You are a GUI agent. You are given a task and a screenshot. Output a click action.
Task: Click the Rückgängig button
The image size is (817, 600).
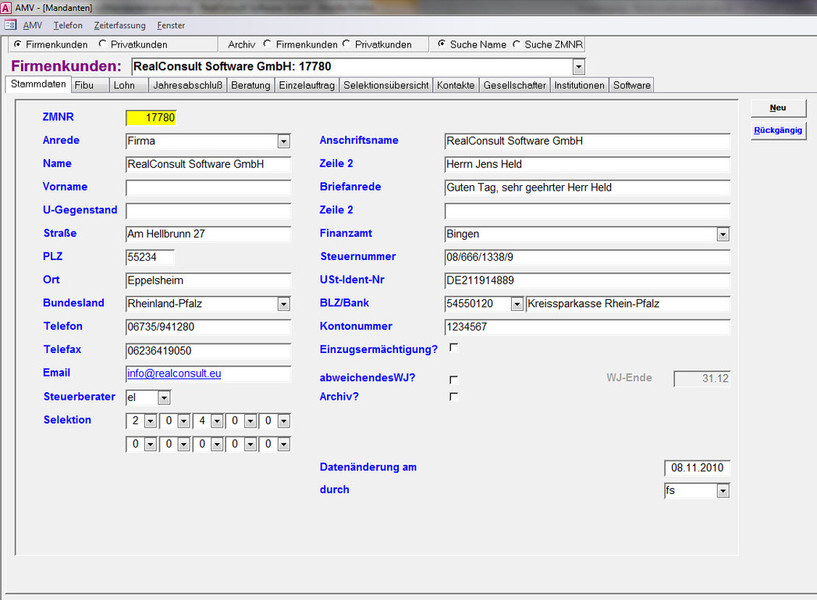click(x=778, y=130)
